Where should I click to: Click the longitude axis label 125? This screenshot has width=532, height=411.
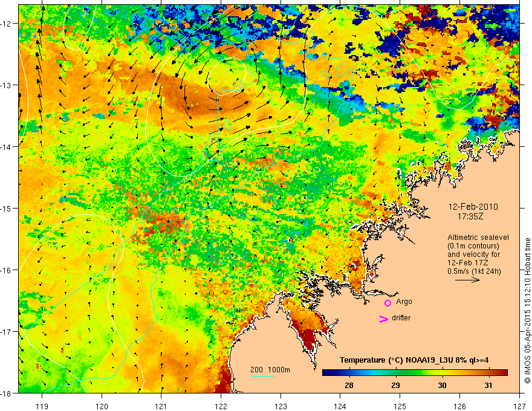(400, 406)
